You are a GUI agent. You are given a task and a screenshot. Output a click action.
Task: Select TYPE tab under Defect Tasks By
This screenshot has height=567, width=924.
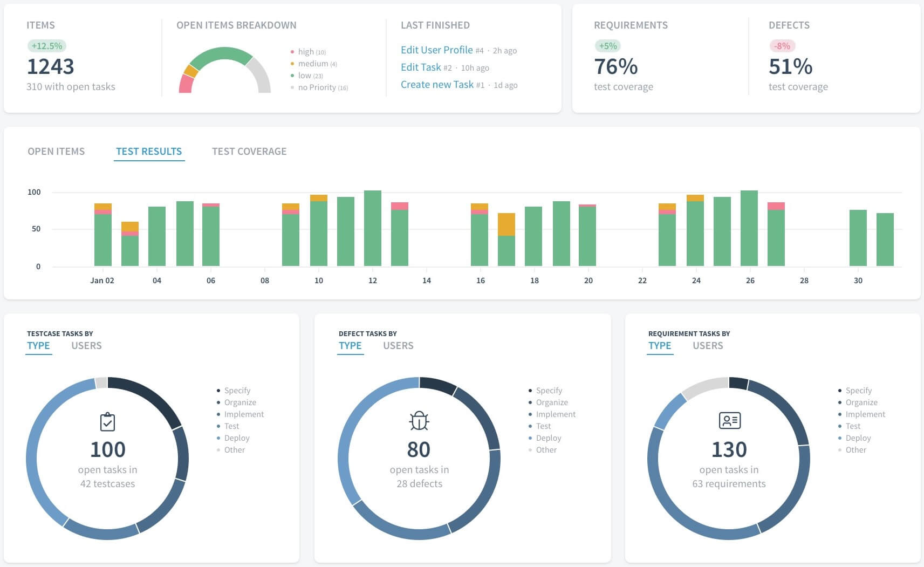point(350,346)
